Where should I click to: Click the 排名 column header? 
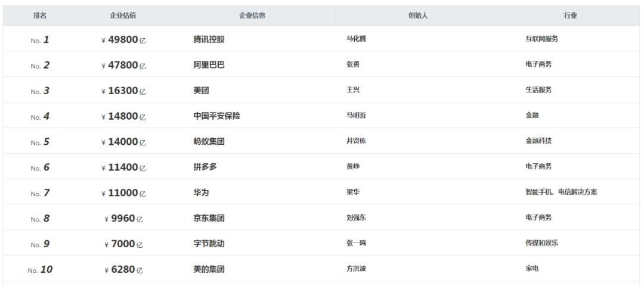40,15
